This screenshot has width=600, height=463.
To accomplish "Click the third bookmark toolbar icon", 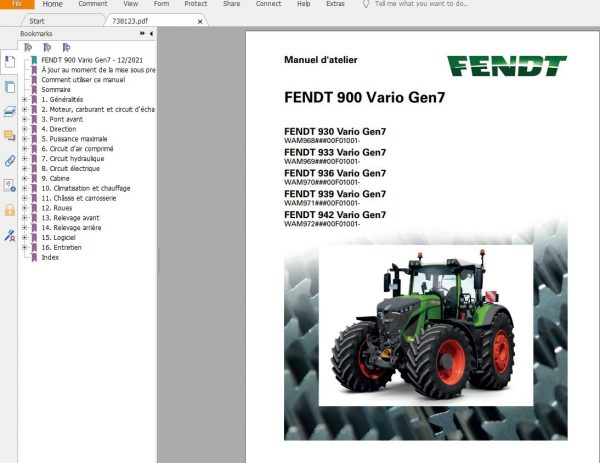I will (x=66, y=47).
